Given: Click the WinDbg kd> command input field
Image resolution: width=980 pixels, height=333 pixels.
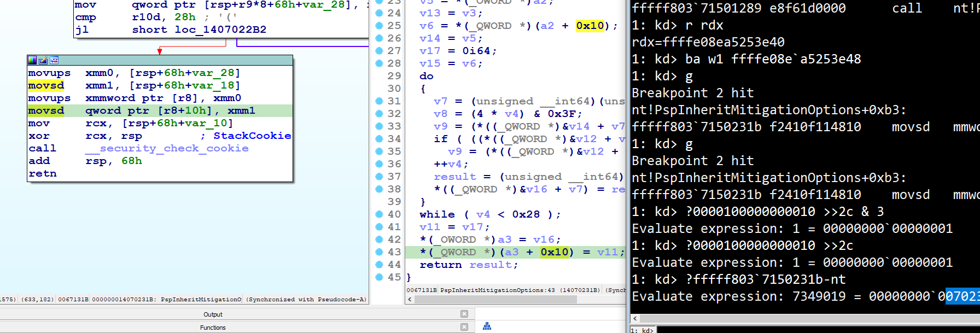Looking at the screenshot, I should pyautogui.click(x=818, y=330).
